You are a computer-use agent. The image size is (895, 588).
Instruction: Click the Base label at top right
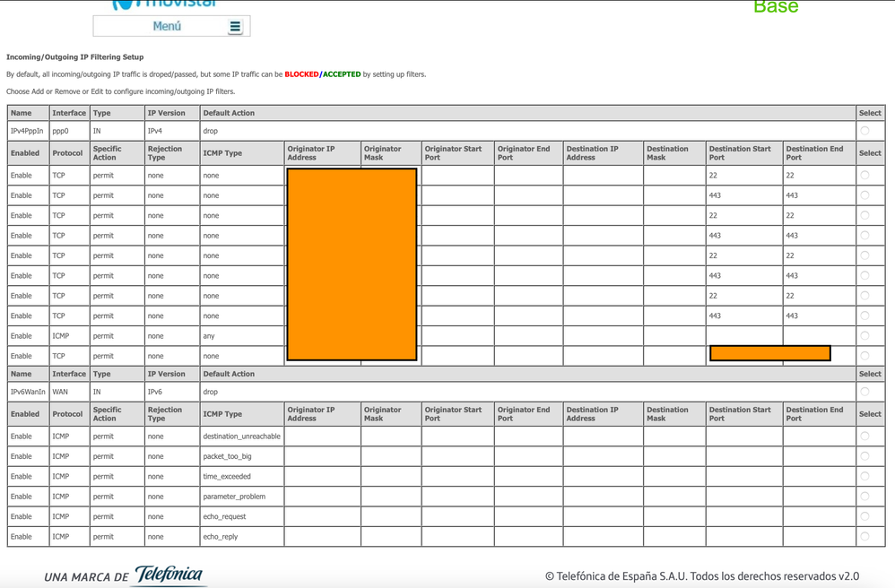(778, 8)
